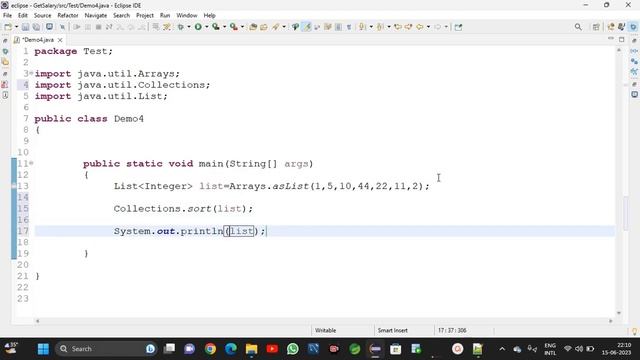
Task: Click the Open Type icon
Action: 264,27
